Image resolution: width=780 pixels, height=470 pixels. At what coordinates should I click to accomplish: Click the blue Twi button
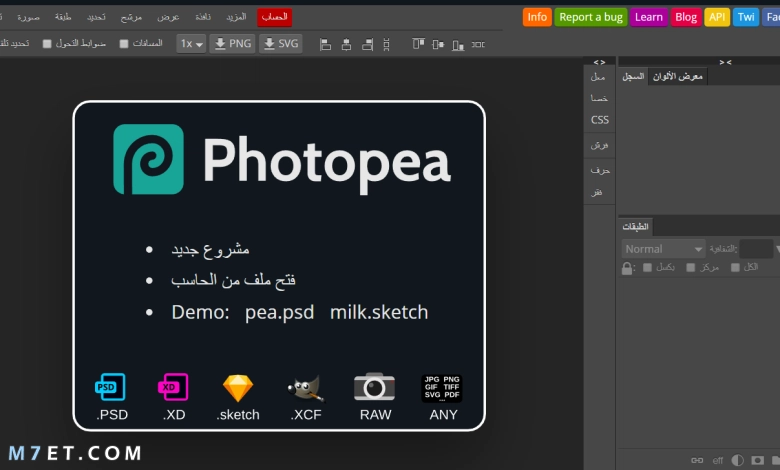746,17
